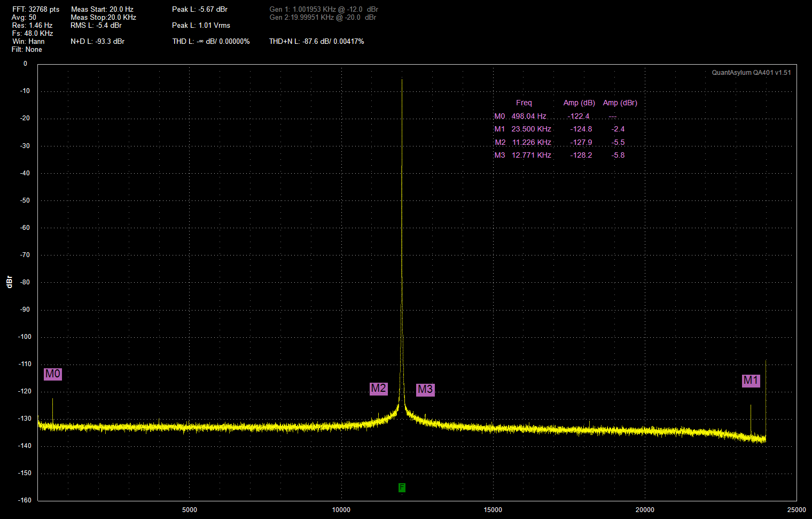Image resolution: width=812 pixels, height=519 pixels.
Task: Click the -5.8 dBr amplitude value
Action: point(618,155)
